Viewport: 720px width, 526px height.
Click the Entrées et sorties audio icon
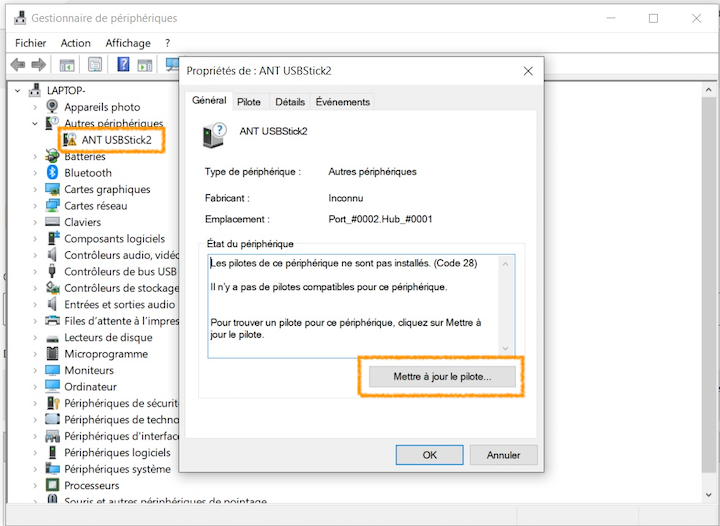click(52, 304)
